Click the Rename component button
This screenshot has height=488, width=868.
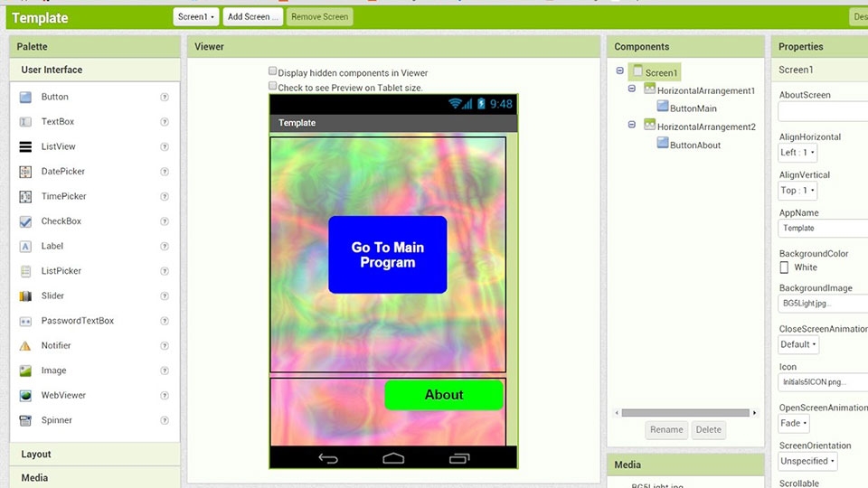(x=666, y=429)
